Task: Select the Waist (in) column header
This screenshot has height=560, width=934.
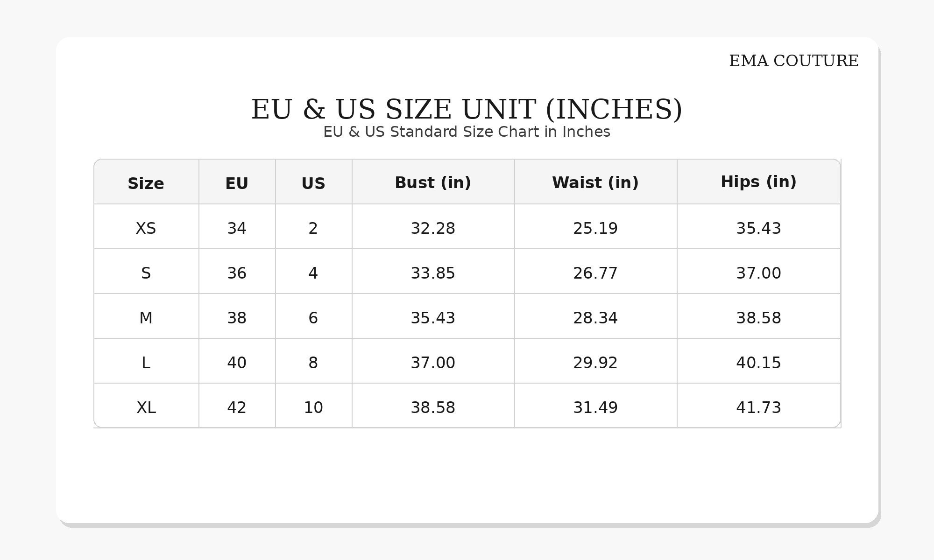Action: click(x=595, y=182)
